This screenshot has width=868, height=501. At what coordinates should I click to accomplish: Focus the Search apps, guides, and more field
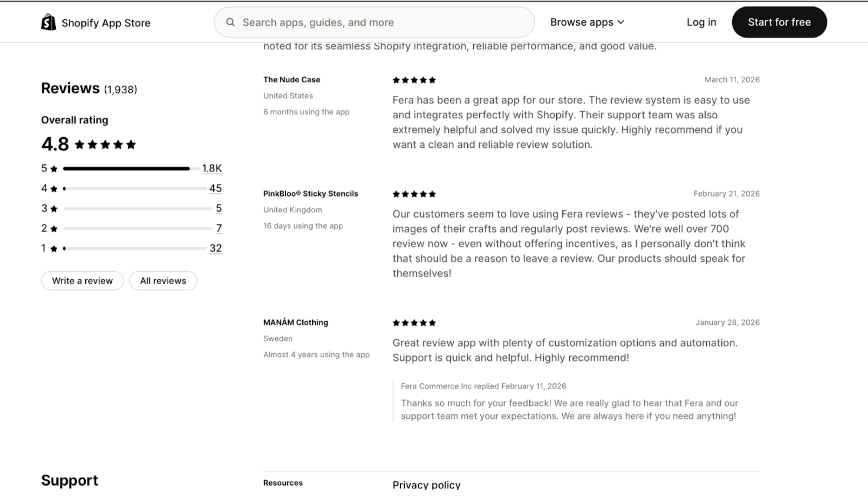(x=382, y=22)
